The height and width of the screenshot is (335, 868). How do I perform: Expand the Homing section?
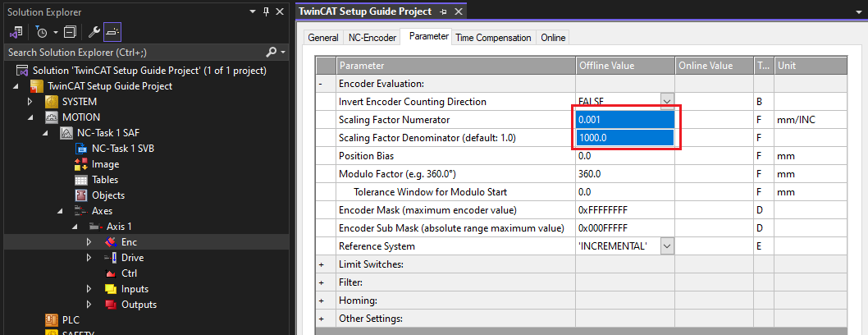[321, 301]
